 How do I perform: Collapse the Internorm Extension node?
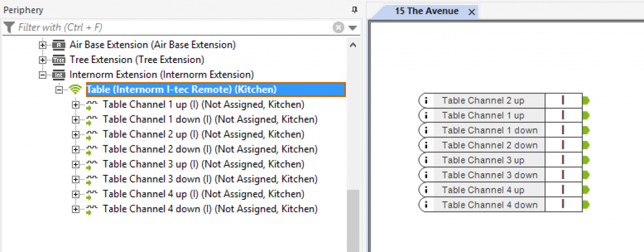tap(43, 75)
